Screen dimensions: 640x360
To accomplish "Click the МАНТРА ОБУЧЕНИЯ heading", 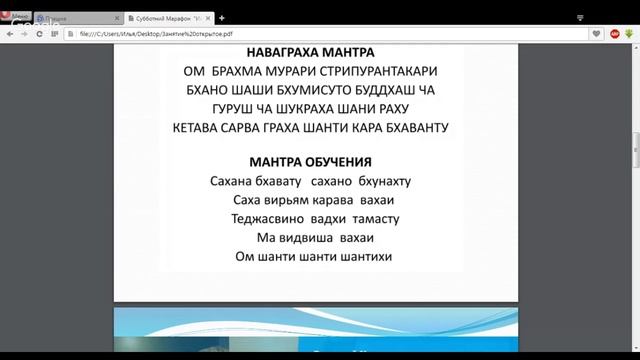I will tap(311, 162).
